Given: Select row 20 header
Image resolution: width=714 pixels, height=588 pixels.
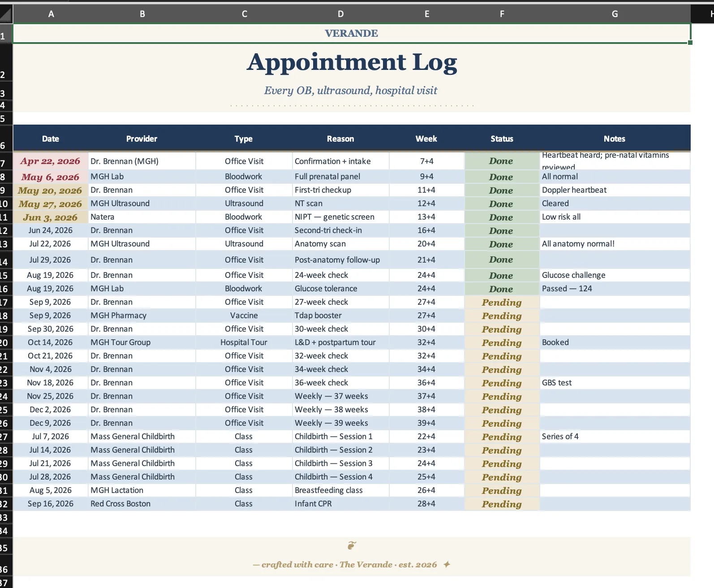Looking at the screenshot, I should click(x=6, y=342).
